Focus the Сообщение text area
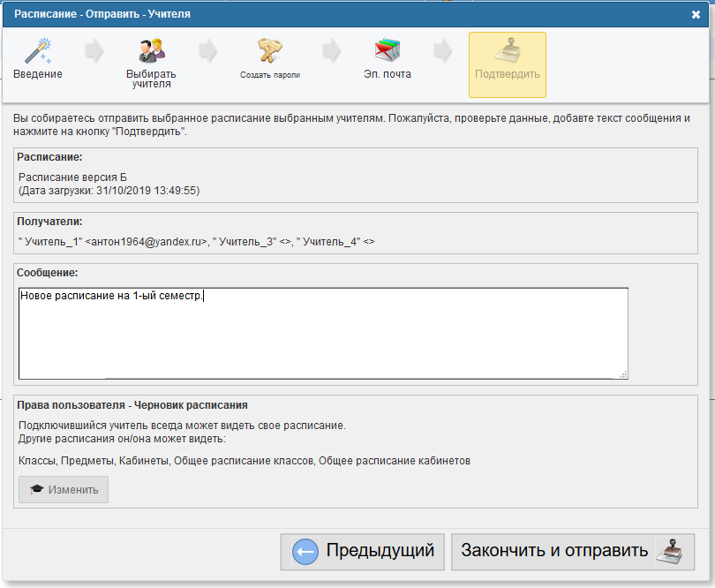 [x=323, y=333]
